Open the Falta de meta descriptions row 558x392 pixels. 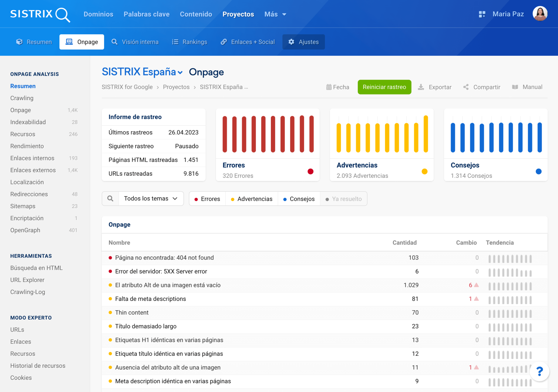(325, 299)
